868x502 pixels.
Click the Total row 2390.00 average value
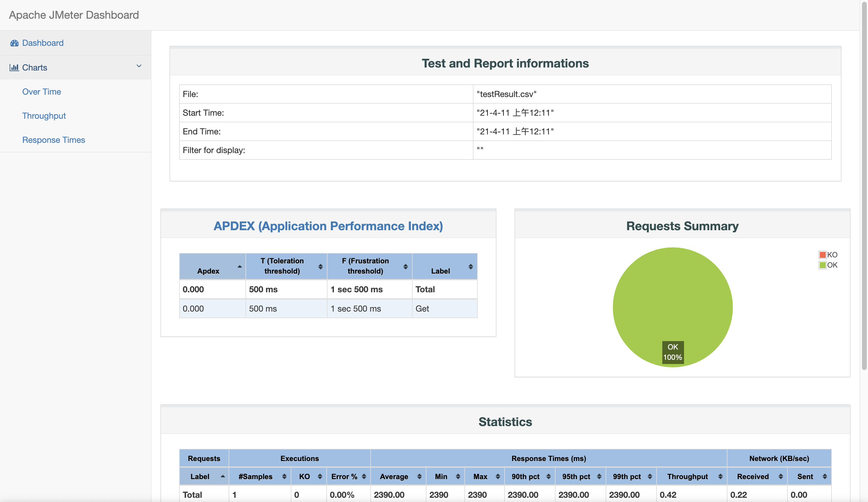[389, 495]
